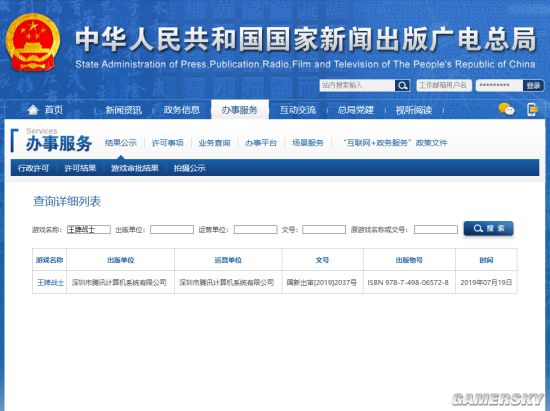Click the national emblem logo
The height and width of the screenshot is (411, 550).
33,42
